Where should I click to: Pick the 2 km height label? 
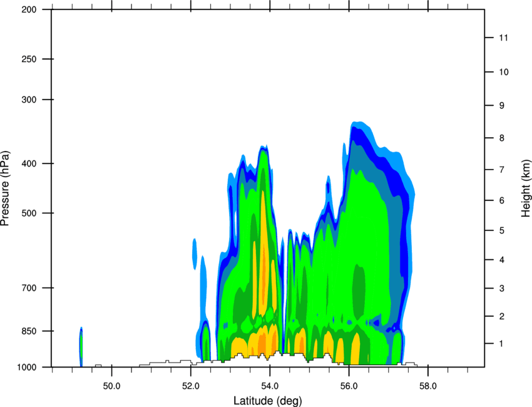click(x=502, y=316)
